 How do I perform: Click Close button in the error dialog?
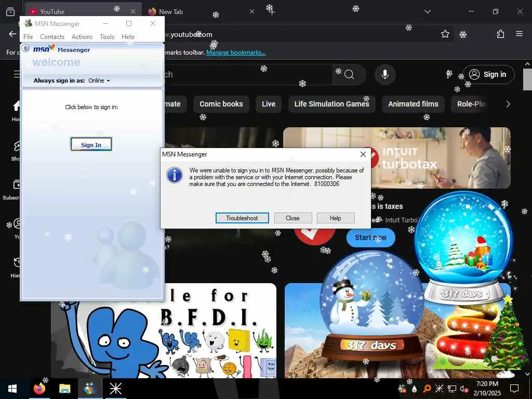coord(292,218)
